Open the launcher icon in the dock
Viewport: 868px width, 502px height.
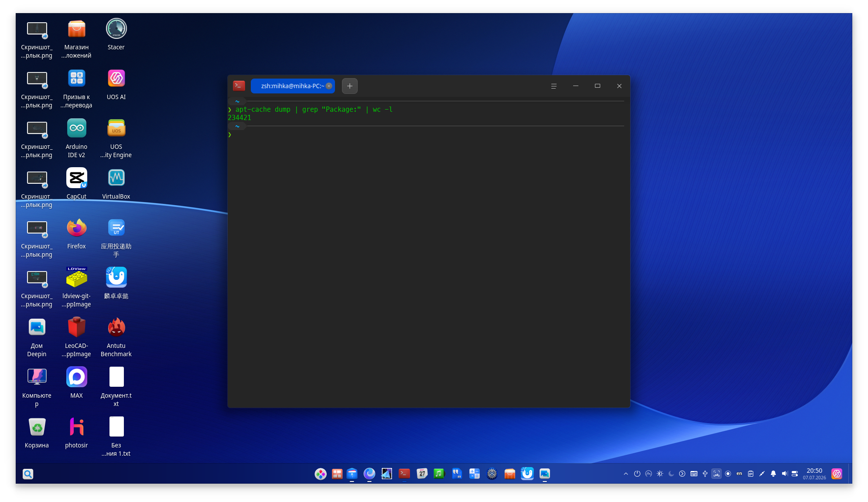321,474
